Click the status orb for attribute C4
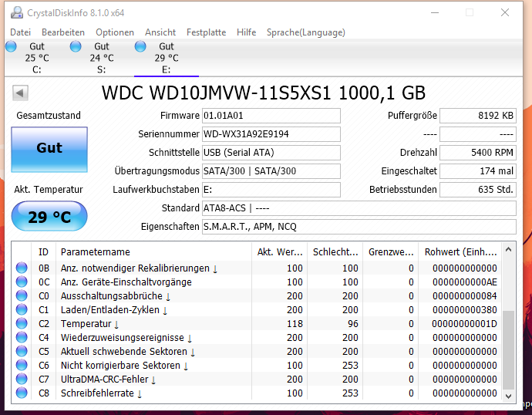Image resolution: width=532 pixels, height=415 pixels. tap(22, 337)
